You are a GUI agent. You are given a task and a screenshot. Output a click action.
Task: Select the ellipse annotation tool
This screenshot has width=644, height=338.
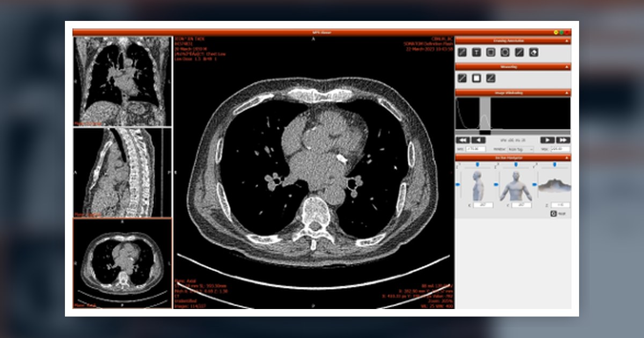(505, 52)
